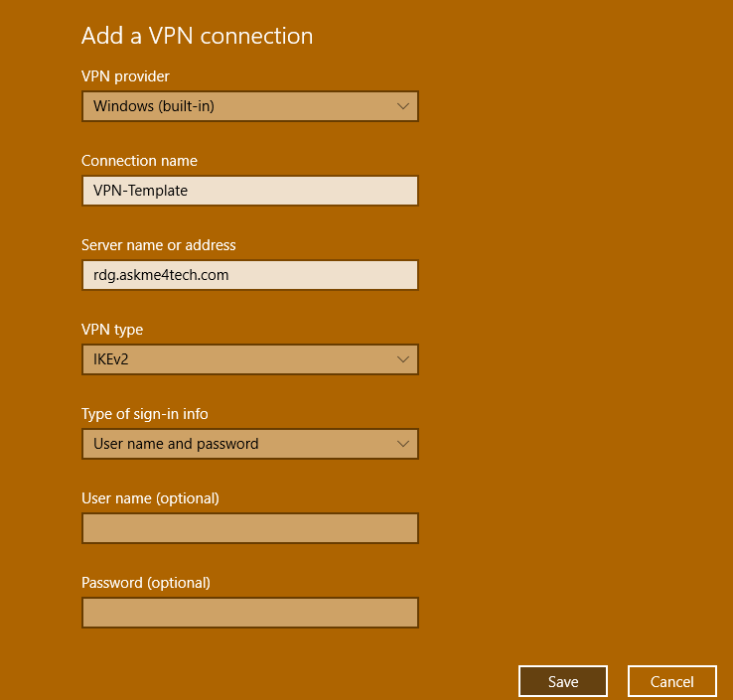Click the 'User name (optional)' label
The image size is (733, 700).
click(150, 498)
